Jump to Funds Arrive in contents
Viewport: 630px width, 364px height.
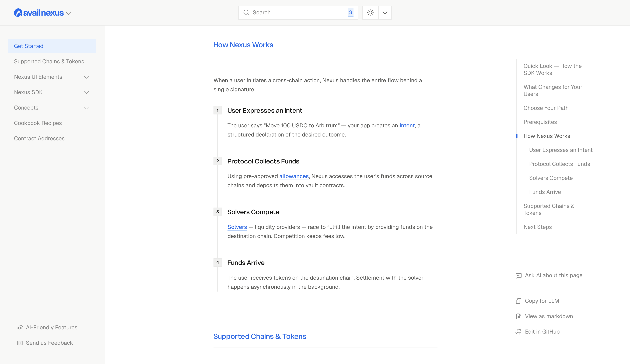click(545, 192)
